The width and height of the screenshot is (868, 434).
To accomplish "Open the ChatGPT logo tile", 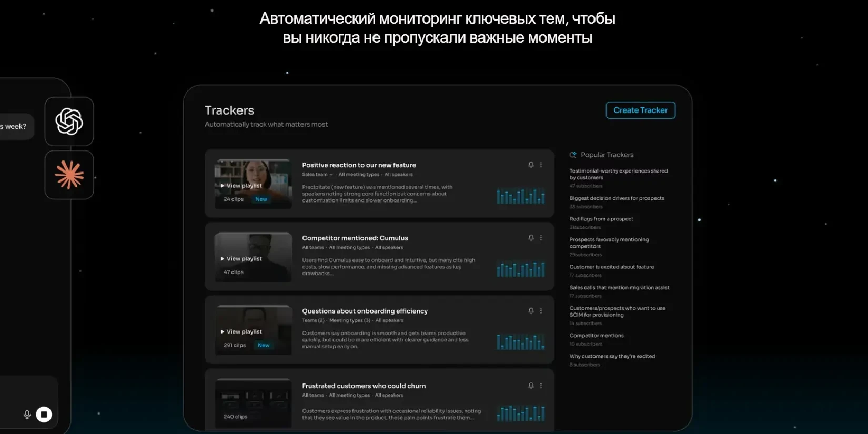I will [x=69, y=122].
